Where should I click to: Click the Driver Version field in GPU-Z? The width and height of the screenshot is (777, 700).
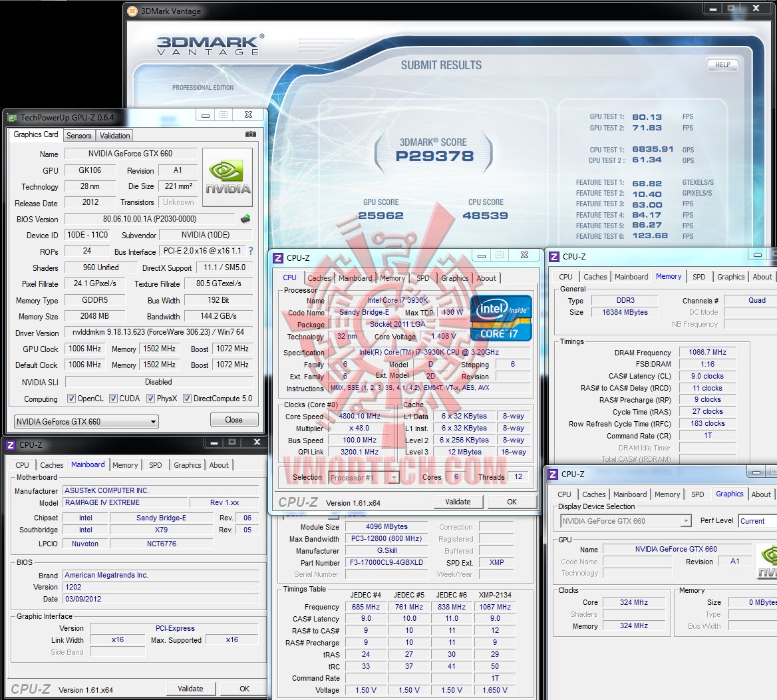159,332
